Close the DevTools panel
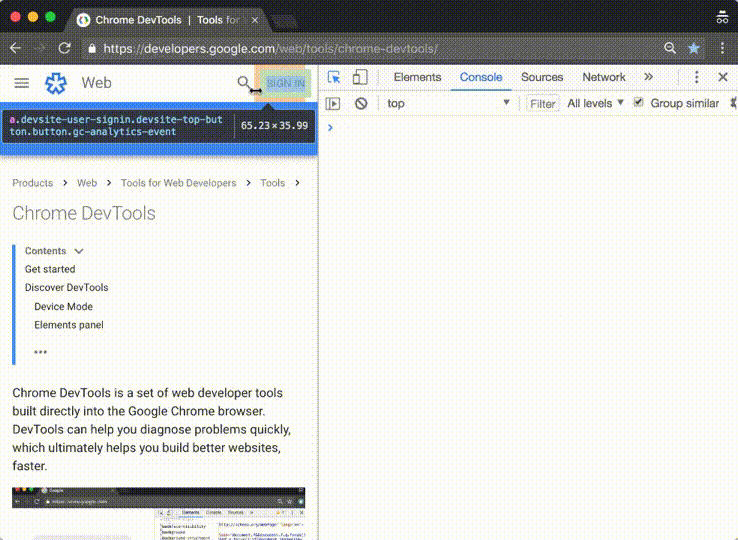This screenshot has width=738, height=540. [723, 77]
